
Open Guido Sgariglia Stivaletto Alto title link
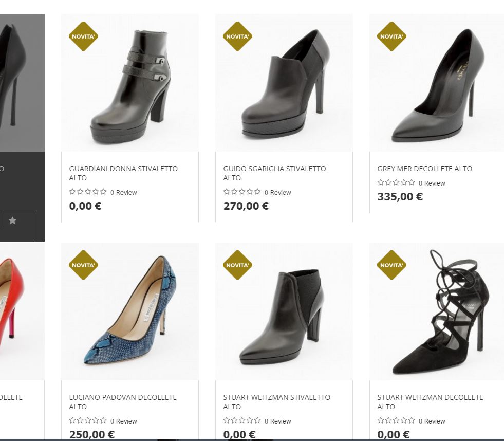click(274, 173)
